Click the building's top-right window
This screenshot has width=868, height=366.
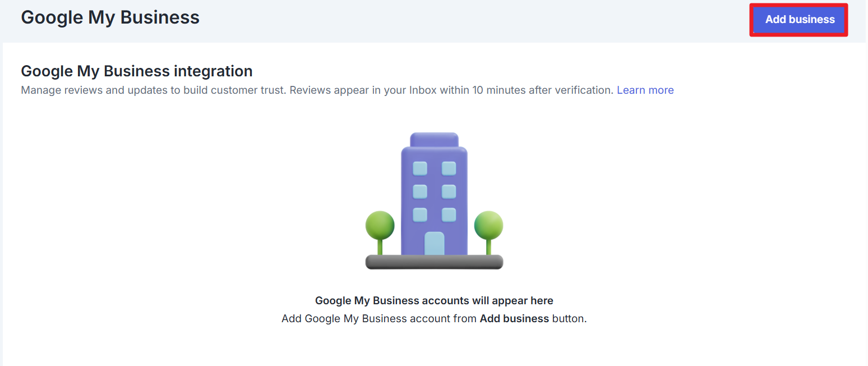pos(449,168)
